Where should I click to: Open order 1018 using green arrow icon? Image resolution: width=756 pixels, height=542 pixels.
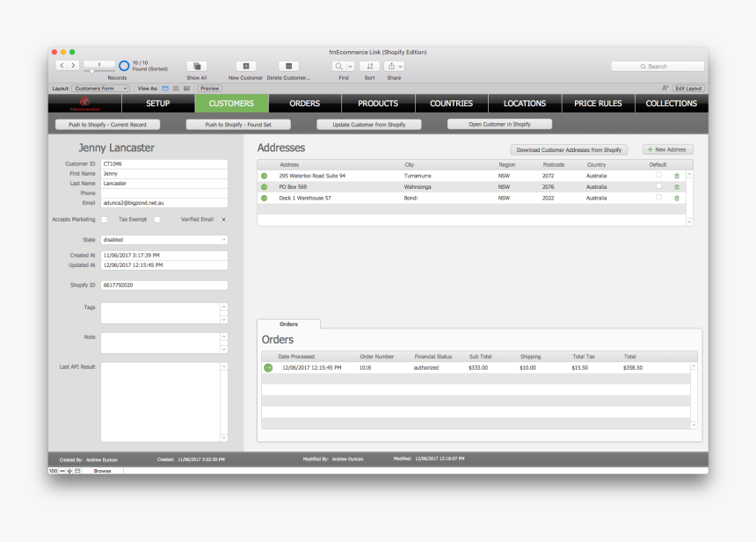[x=268, y=368]
